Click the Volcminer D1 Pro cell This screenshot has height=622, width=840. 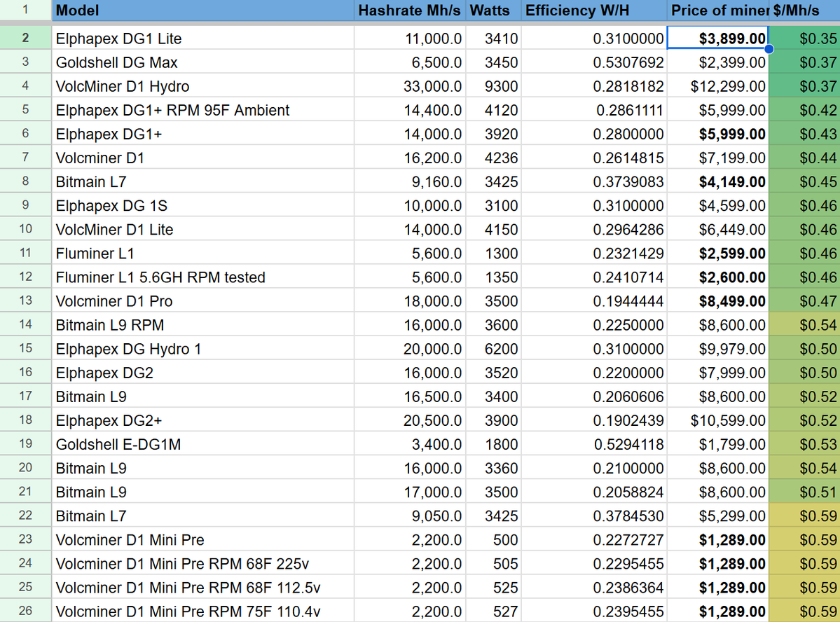(202, 300)
